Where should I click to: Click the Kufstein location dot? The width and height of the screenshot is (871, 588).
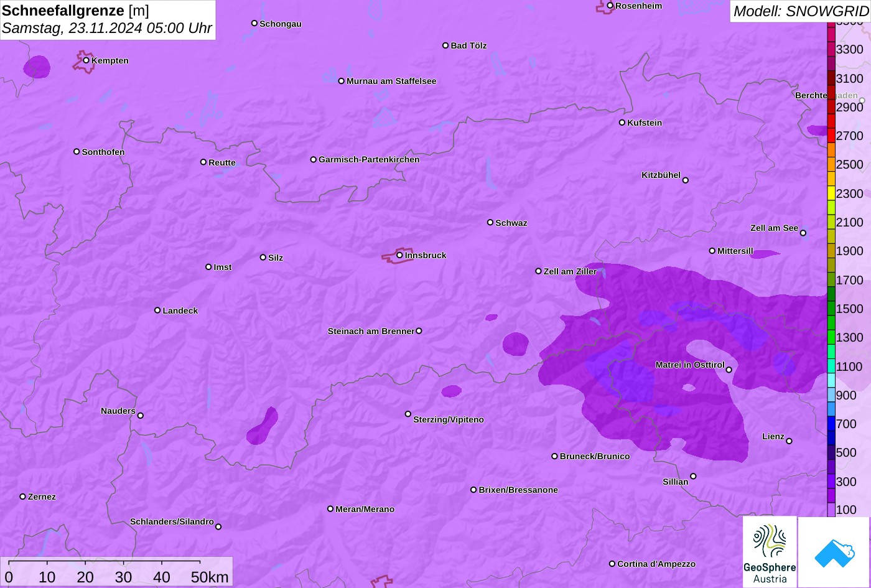point(622,123)
